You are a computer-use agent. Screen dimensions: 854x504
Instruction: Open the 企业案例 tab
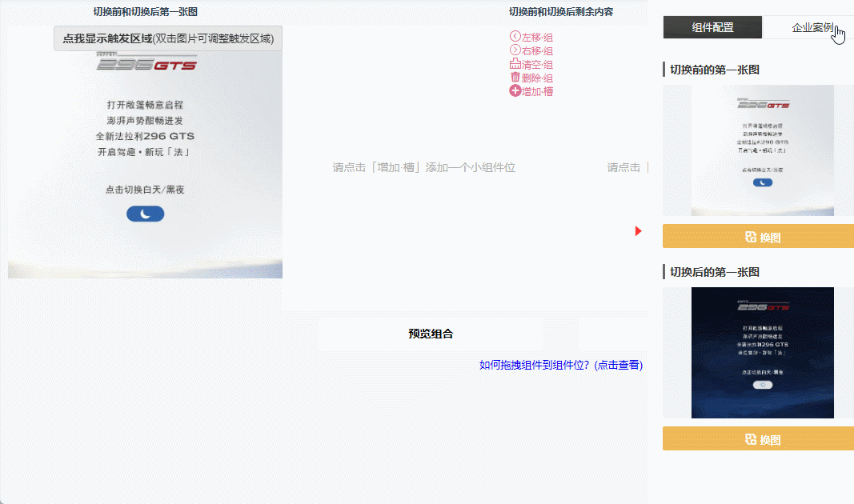pos(808,27)
